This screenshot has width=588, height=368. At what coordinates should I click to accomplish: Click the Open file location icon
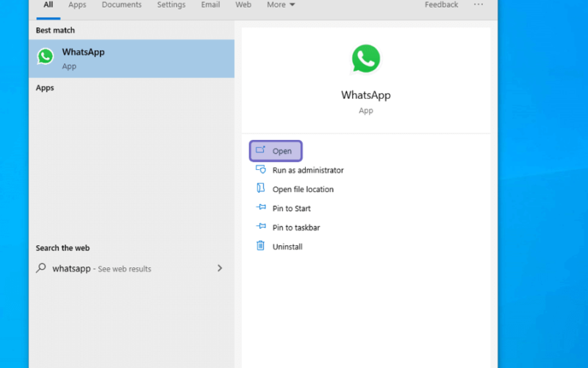[261, 188]
